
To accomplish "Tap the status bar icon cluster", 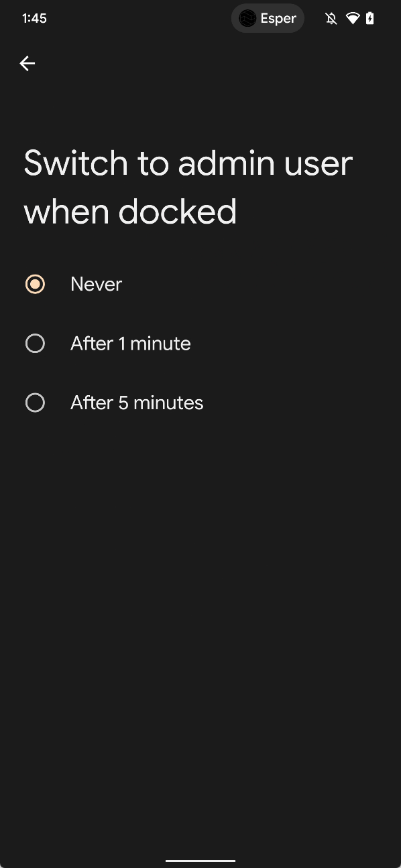I will [x=350, y=18].
